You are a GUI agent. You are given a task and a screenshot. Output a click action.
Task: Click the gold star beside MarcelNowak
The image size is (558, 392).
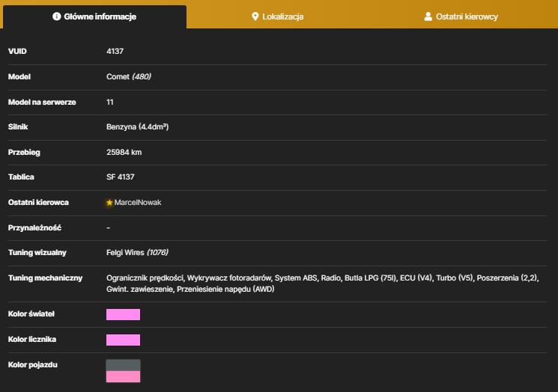(109, 203)
